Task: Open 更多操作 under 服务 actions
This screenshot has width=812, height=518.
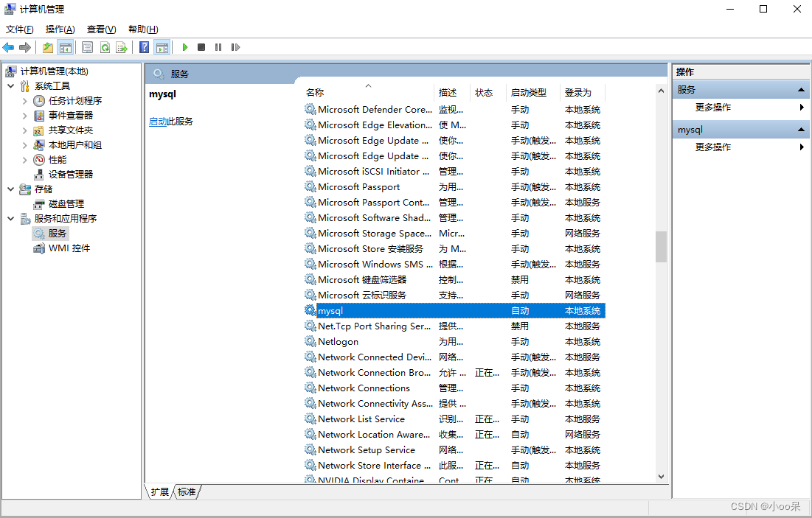Action: point(713,107)
